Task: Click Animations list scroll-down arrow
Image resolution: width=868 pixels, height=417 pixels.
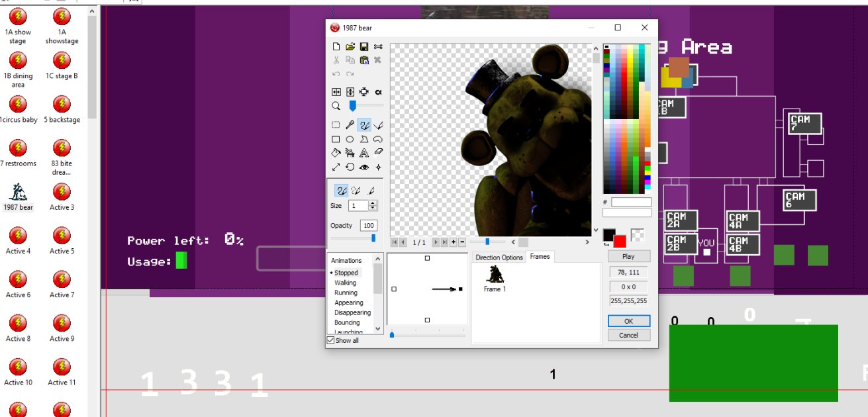Action: [378, 328]
